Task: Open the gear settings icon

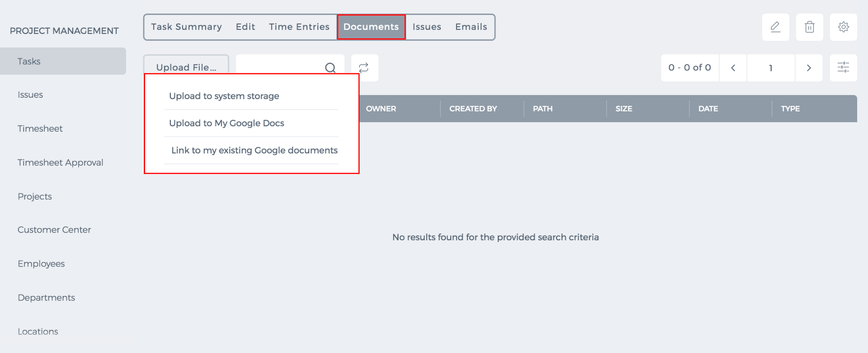Action: [x=843, y=27]
